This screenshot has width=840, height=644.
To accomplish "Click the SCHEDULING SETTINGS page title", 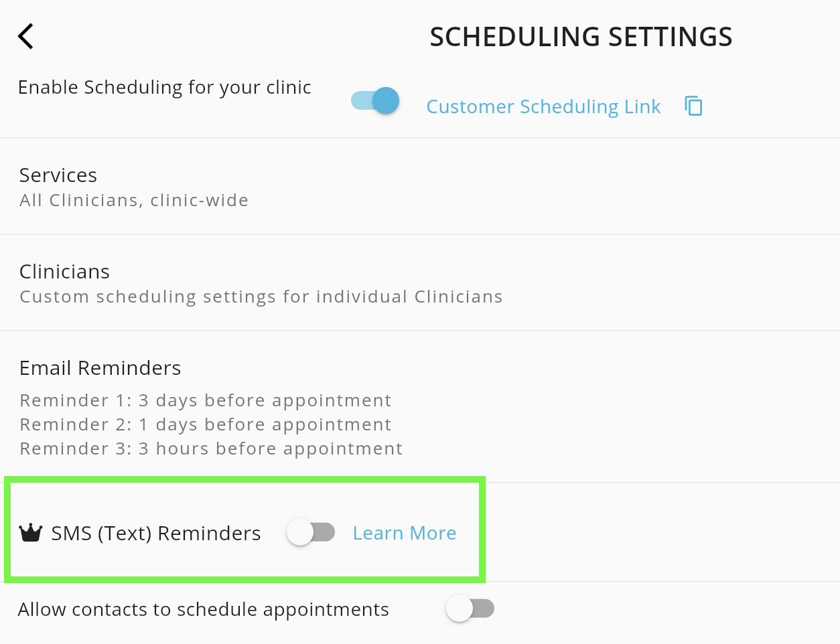I will click(x=581, y=37).
